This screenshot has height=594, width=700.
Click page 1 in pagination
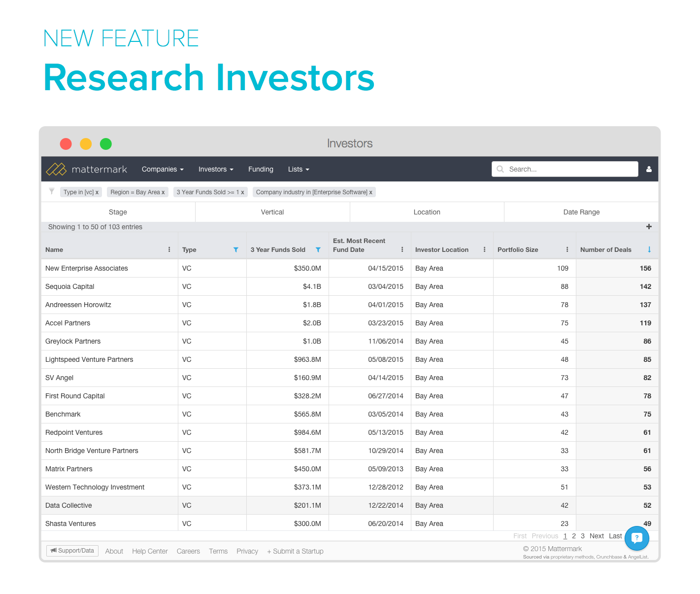coord(565,536)
